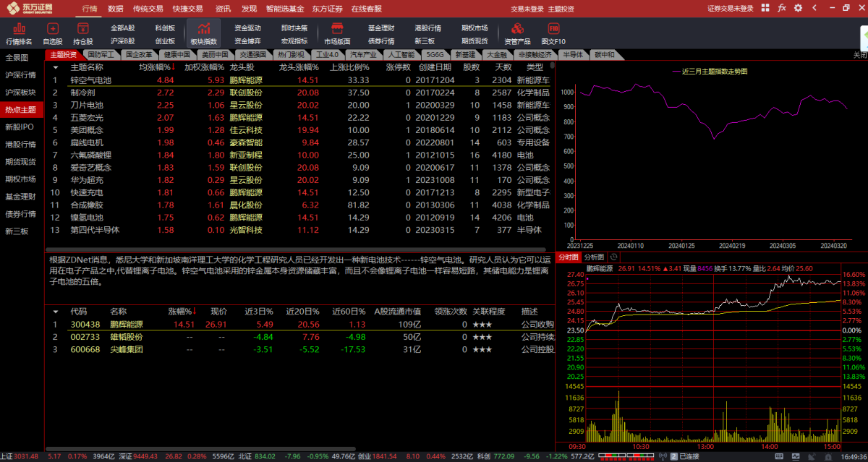Click the 资金驱动 toolbar item
868x462 pixels.
coord(248,27)
